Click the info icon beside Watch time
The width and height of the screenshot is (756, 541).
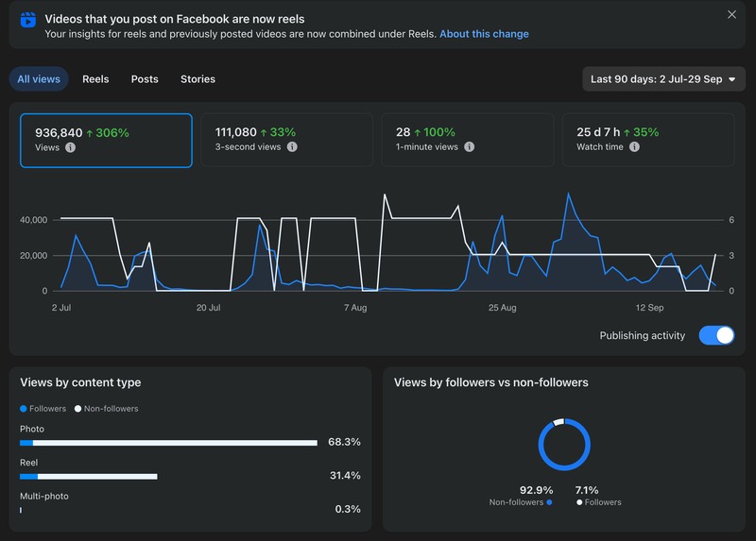[x=634, y=147]
